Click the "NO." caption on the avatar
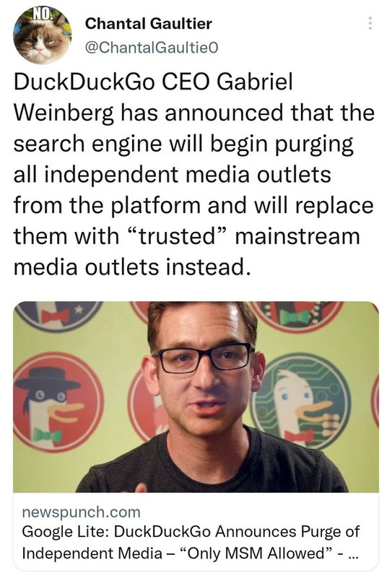 pyautogui.click(x=42, y=14)
